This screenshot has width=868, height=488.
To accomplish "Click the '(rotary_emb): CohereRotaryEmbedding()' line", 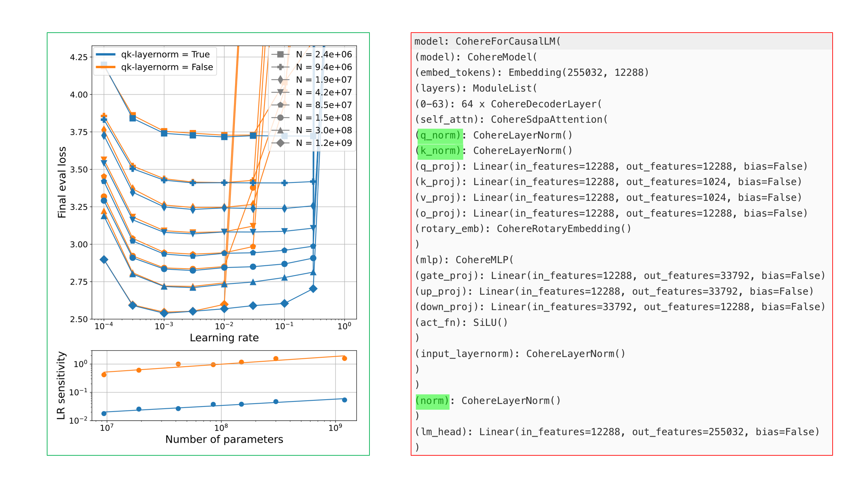I will (523, 229).
